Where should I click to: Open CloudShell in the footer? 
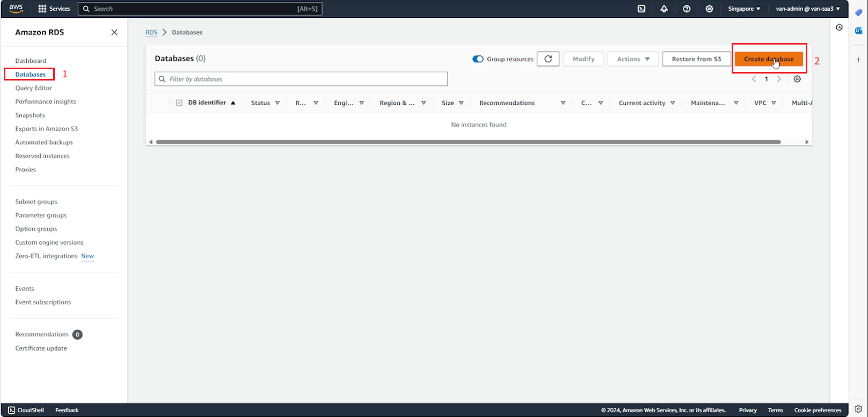(26, 410)
